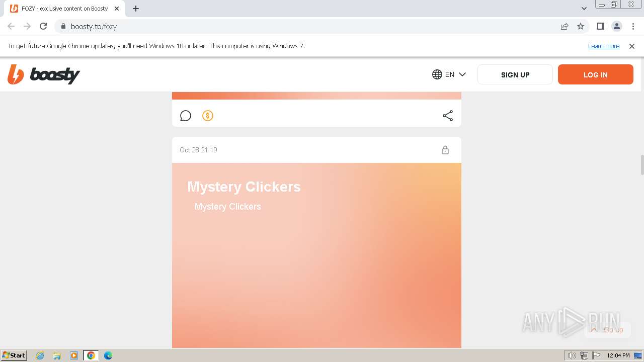Click the Show desktop tray icon
Viewport: 644px width, 362px height.
pos(638,355)
